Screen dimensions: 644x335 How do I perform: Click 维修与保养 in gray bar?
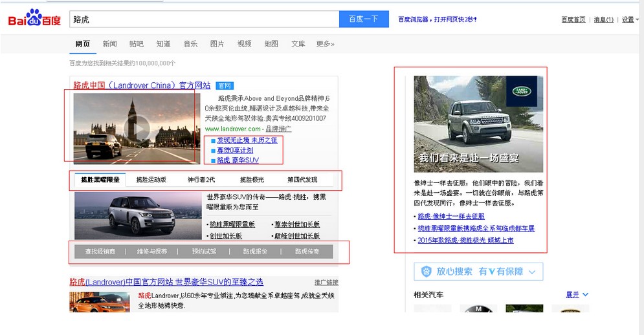(152, 251)
